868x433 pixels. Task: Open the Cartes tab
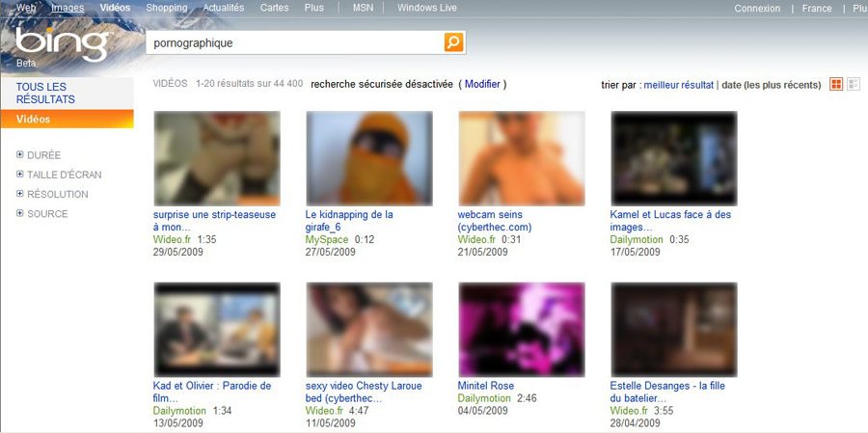coord(275,8)
